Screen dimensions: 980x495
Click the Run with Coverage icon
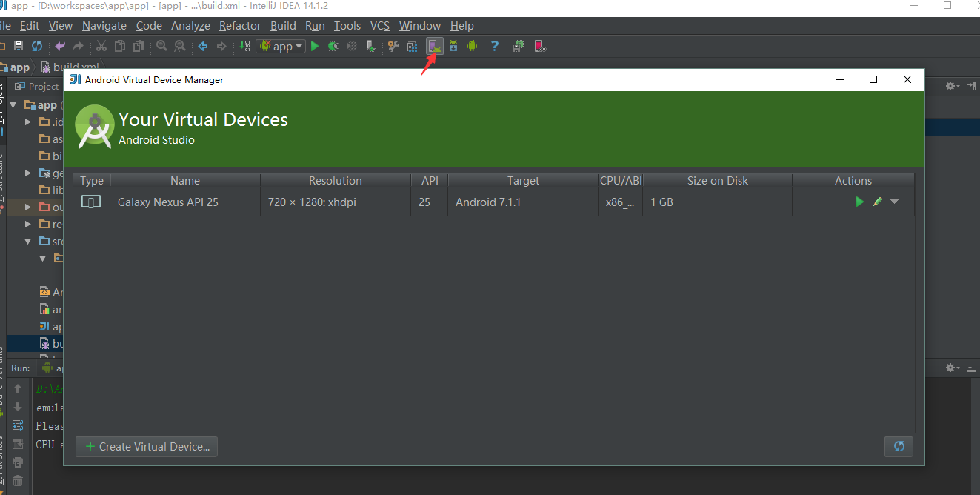coord(352,46)
